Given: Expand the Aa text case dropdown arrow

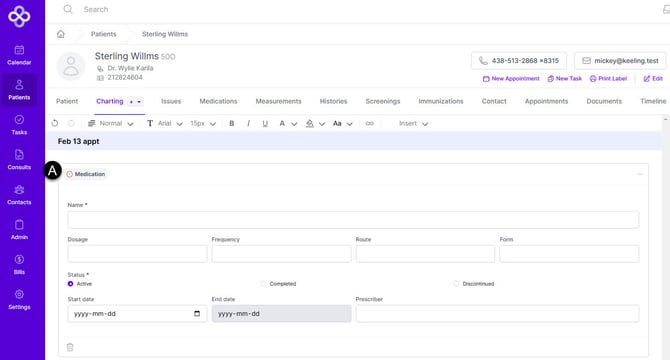Looking at the screenshot, I should (x=349, y=124).
